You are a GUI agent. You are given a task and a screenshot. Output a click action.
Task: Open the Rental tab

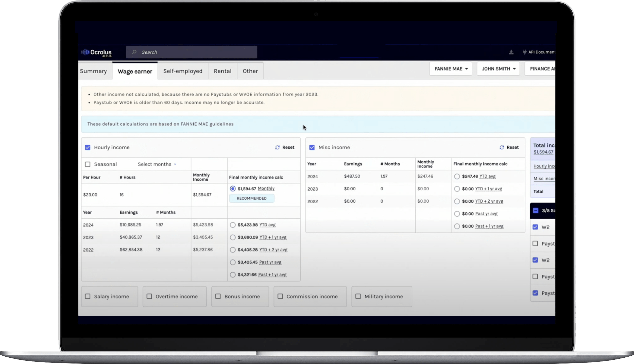click(x=222, y=71)
